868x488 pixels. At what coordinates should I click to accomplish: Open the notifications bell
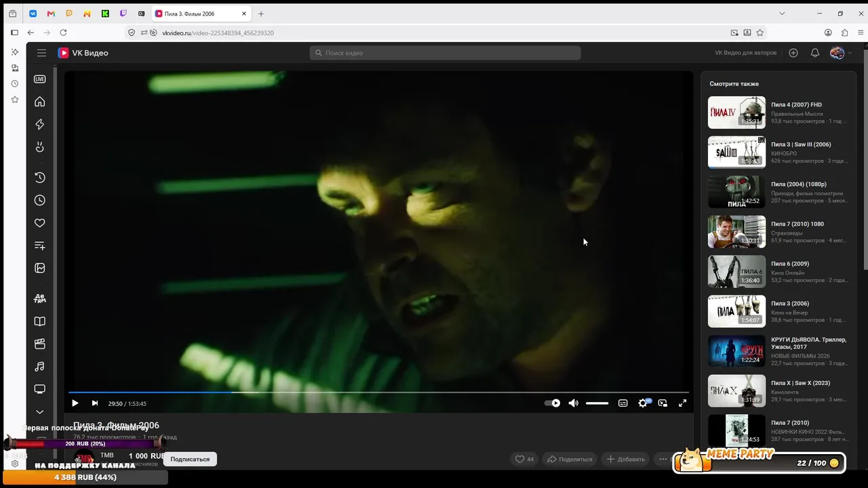coord(815,53)
